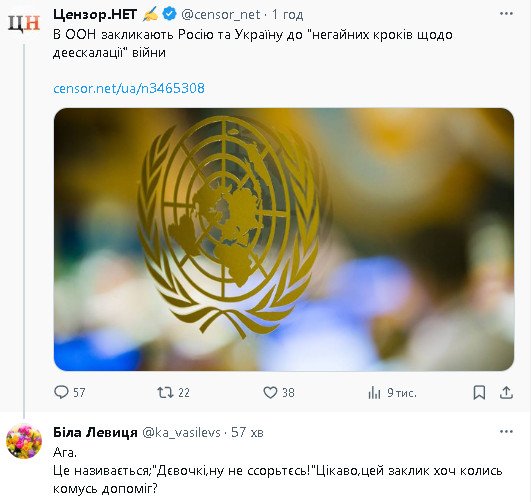This screenshot has width=532, height=502.
Task: Click the Цензор.НЕТ display name
Action: click(95, 14)
